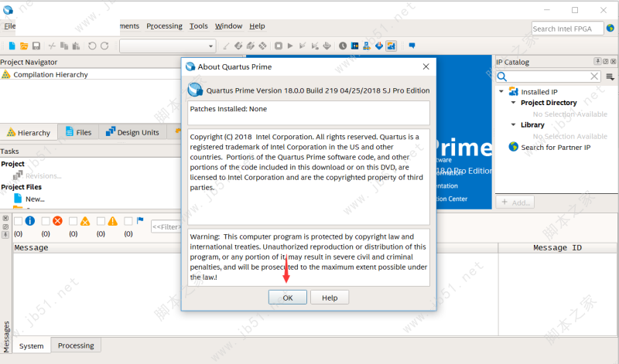Pin the IP Catalog panel
This screenshot has width=619, height=364.
click(x=597, y=61)
